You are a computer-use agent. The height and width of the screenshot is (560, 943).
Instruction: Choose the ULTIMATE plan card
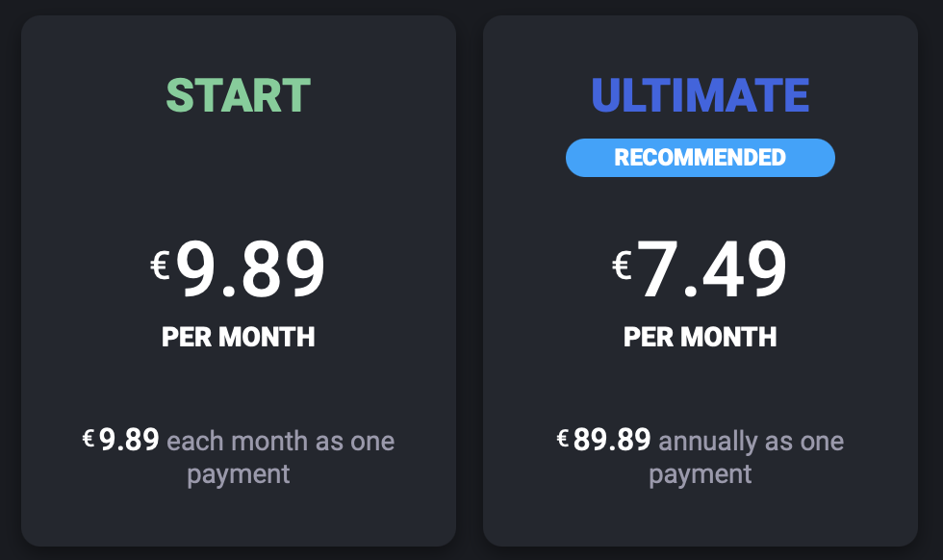tap(701, 281)
